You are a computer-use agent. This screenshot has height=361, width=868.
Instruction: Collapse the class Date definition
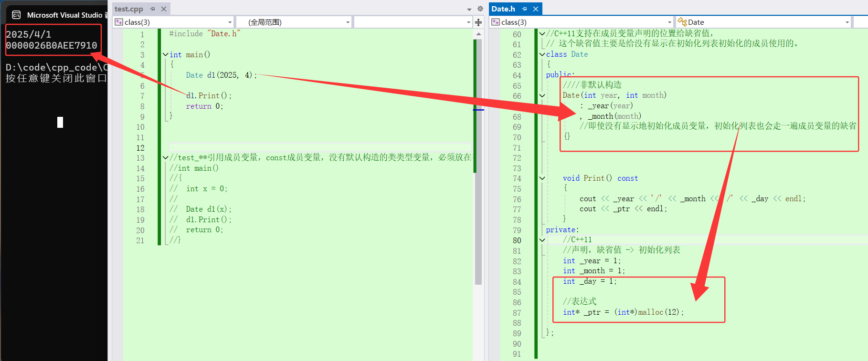(542, 54)
